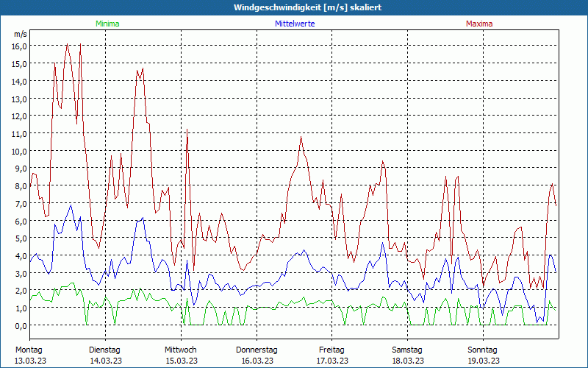Click the 1,0 y-axis value
This screenshot has width=588, height=368.
pos(22,308)
